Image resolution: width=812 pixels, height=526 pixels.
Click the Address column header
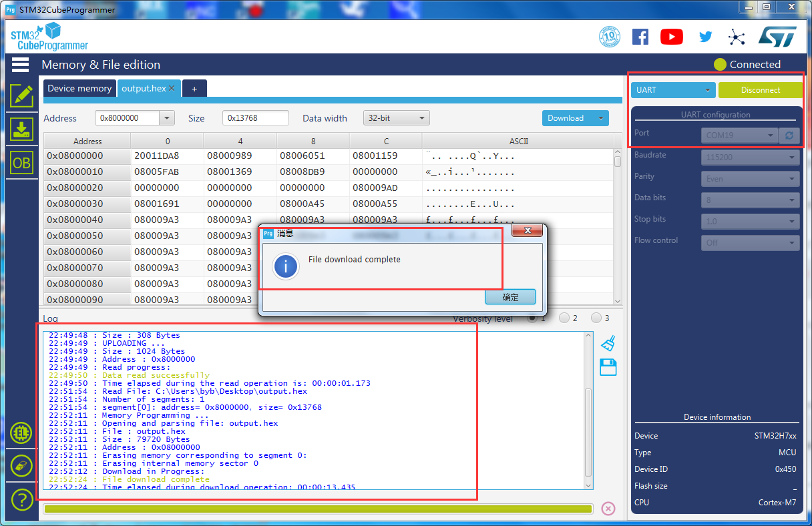[x=87, y=141]
